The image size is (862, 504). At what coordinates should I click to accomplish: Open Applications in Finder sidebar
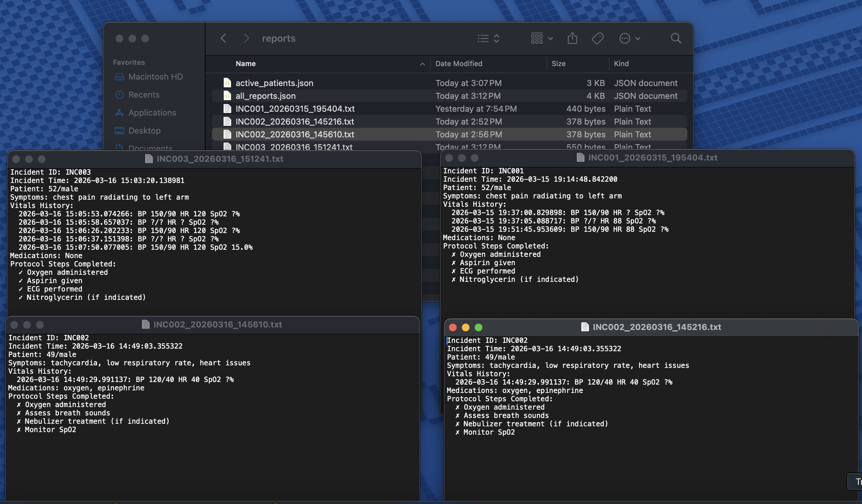point(152,112)
